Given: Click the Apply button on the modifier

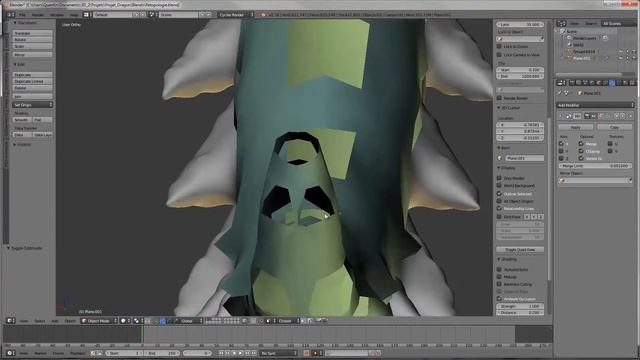Looking at the screenshot, I should (576, 127).
